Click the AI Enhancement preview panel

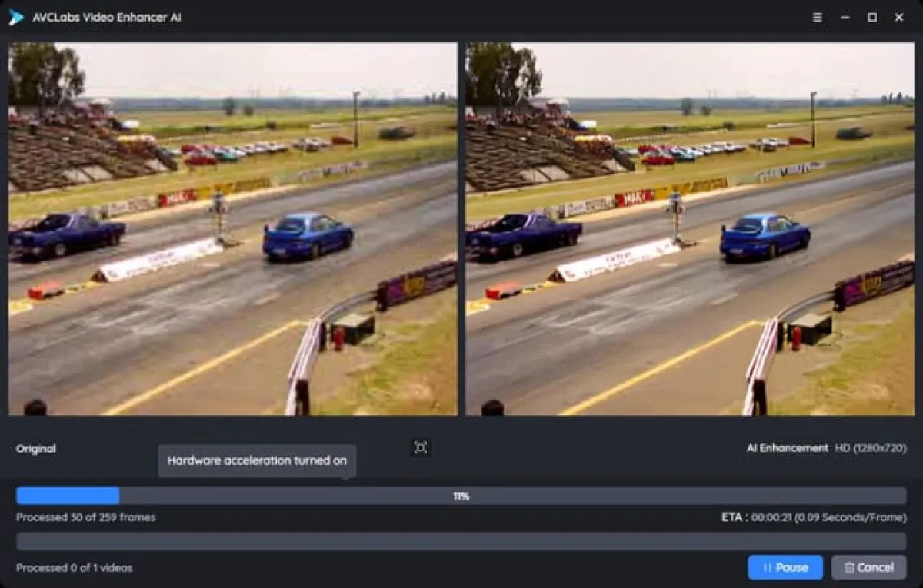691,231
